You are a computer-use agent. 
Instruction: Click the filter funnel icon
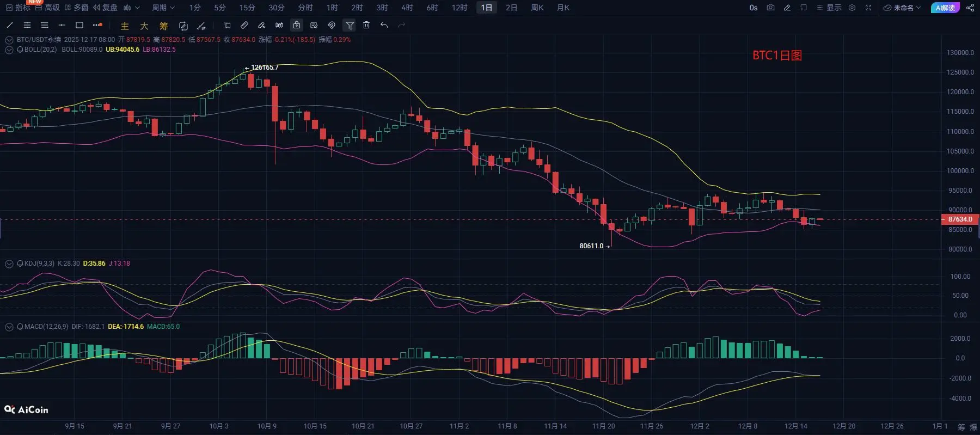[350, 25]
